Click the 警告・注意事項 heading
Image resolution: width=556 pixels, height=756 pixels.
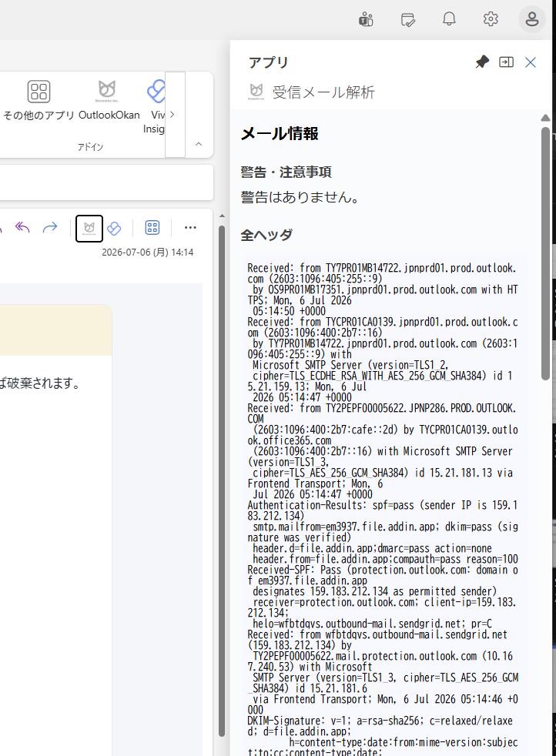[x=286, y=172]
